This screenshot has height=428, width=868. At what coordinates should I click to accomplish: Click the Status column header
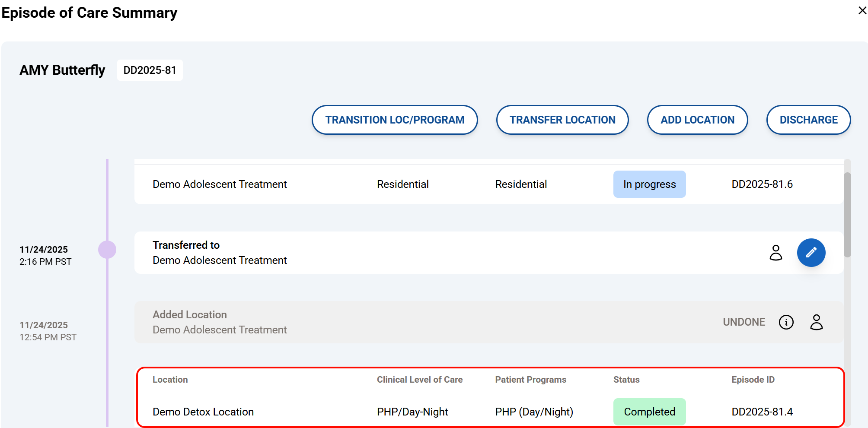click(x=626, y=380)
